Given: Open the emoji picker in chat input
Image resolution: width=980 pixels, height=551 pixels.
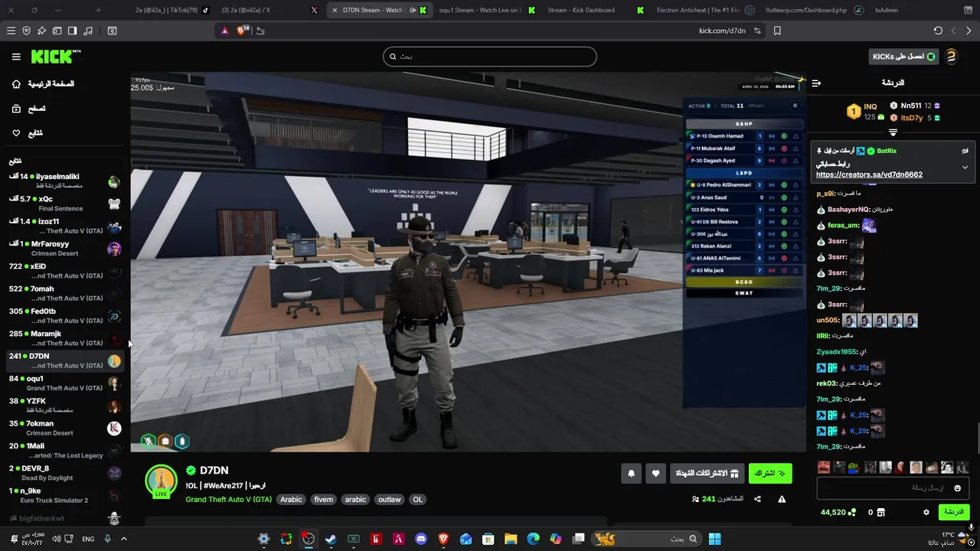Looking at the screenshot, I should (957, 487).
